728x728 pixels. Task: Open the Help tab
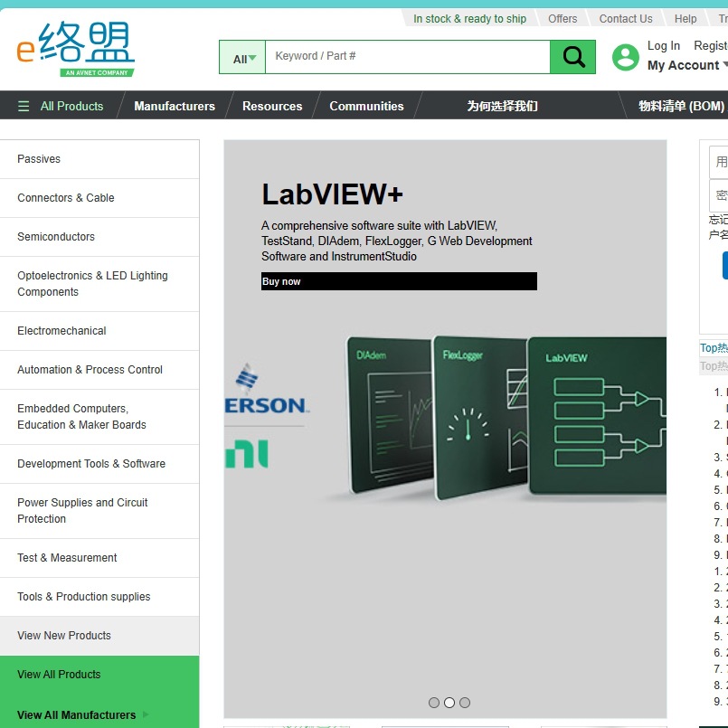[685, 19]
